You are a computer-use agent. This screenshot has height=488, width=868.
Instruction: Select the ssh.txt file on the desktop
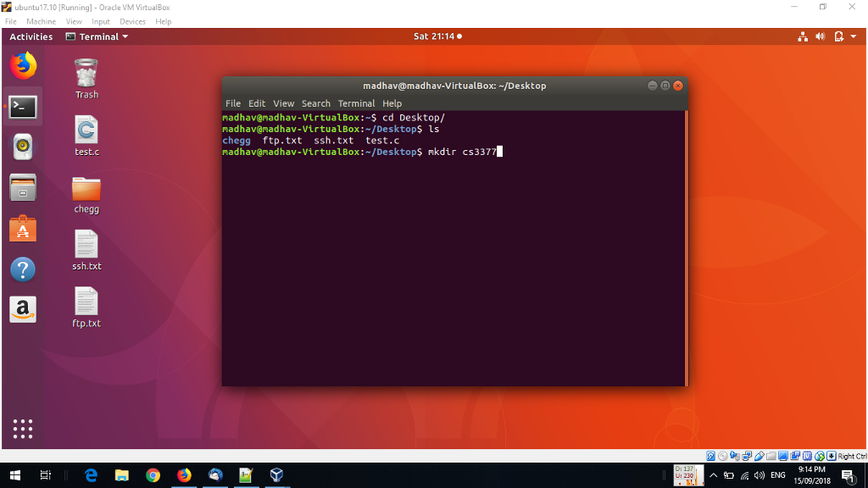86,251
